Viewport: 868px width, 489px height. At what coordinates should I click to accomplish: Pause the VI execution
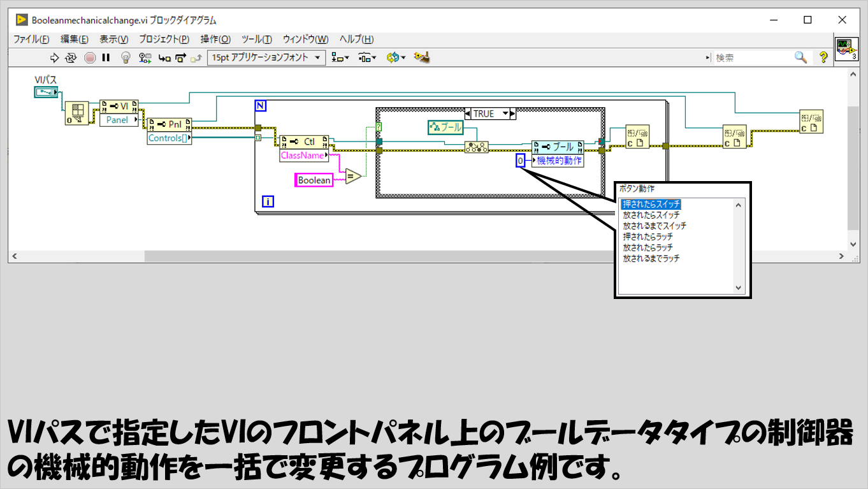[x=106, y=57]
